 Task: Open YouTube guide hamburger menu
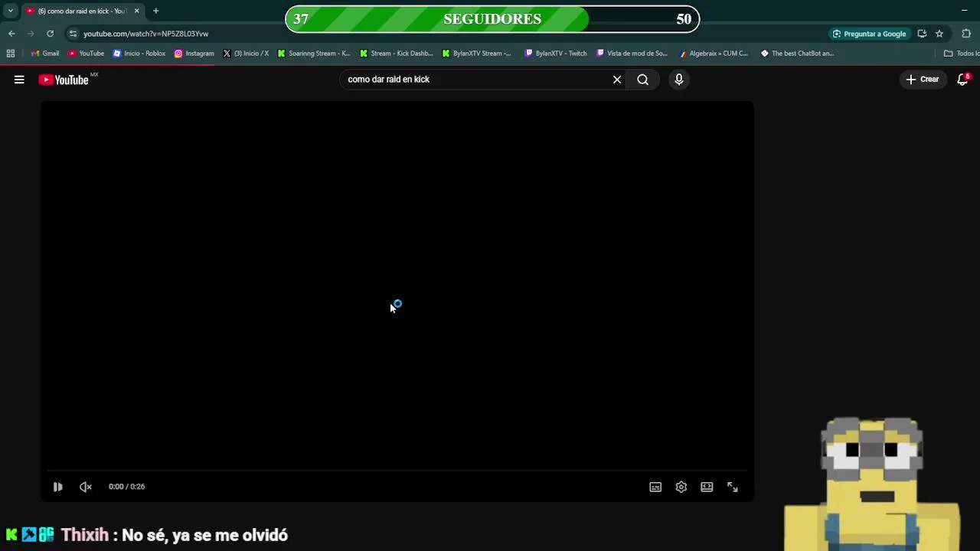click(x=19, y=80)
